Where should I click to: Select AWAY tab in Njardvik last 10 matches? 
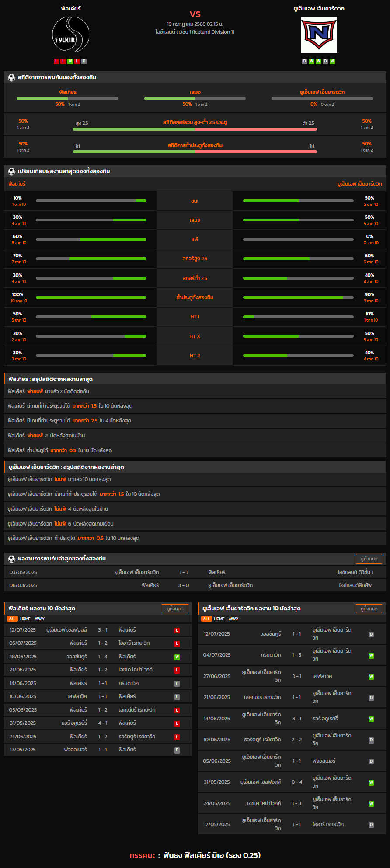coord(234,619)
